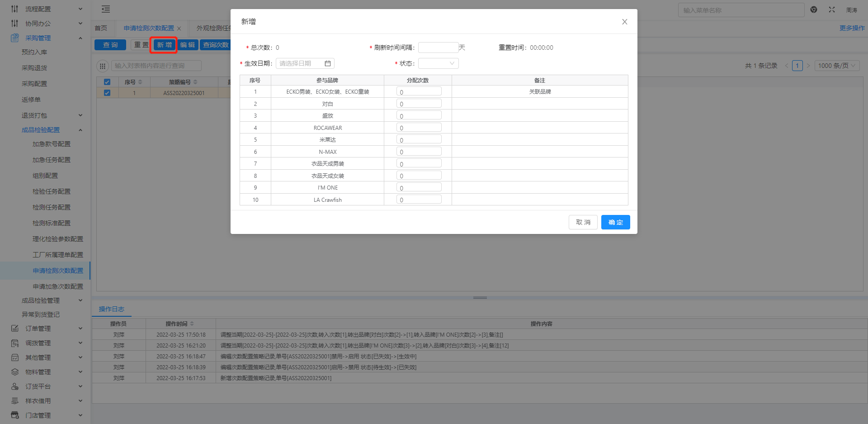The image size is (868, 424).
Task: Click the 确定 button to confirm
Action: click(615, 222)
